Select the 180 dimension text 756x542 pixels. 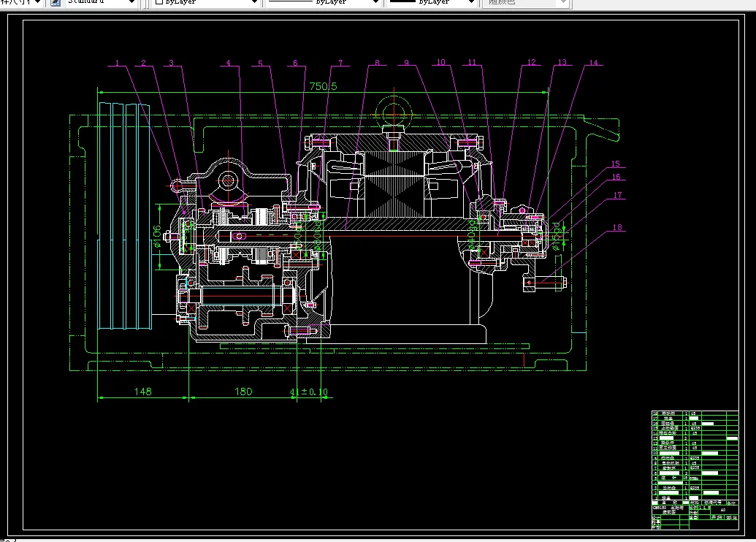coord(243,392)
